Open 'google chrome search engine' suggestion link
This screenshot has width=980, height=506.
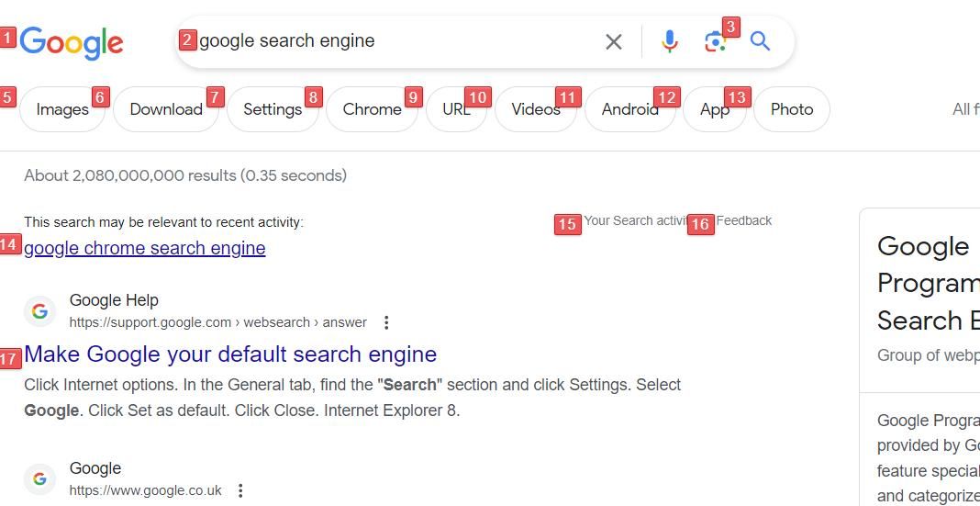(x=145, y=248)
